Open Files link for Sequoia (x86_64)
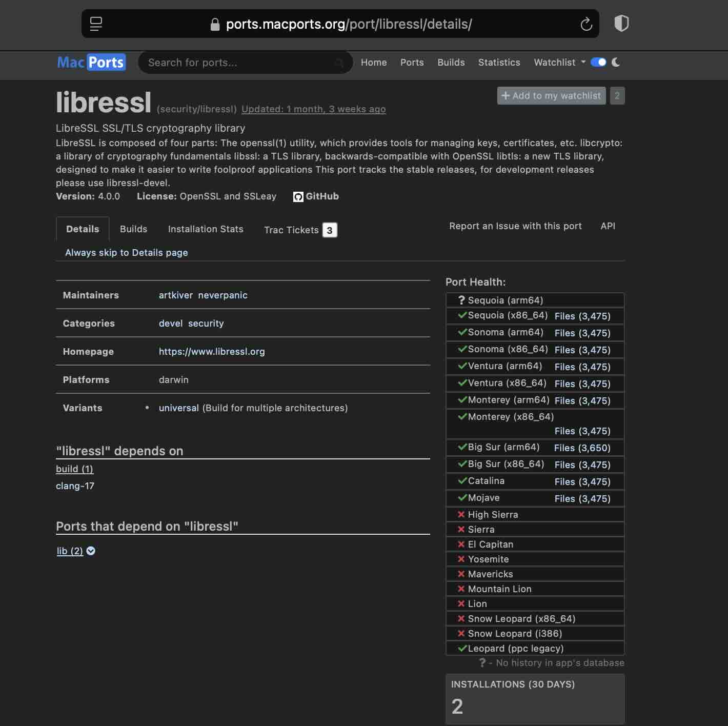 pos(582,316)
